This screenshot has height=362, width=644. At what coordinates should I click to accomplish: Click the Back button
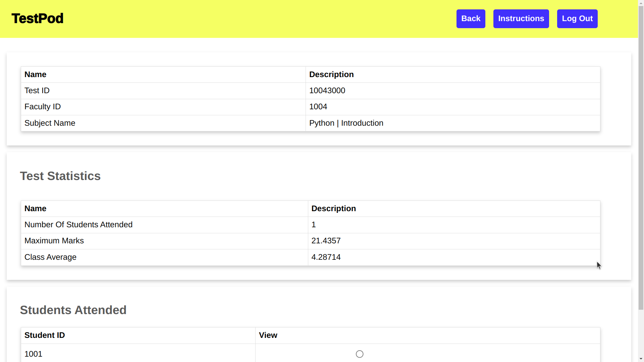(471, 19)
